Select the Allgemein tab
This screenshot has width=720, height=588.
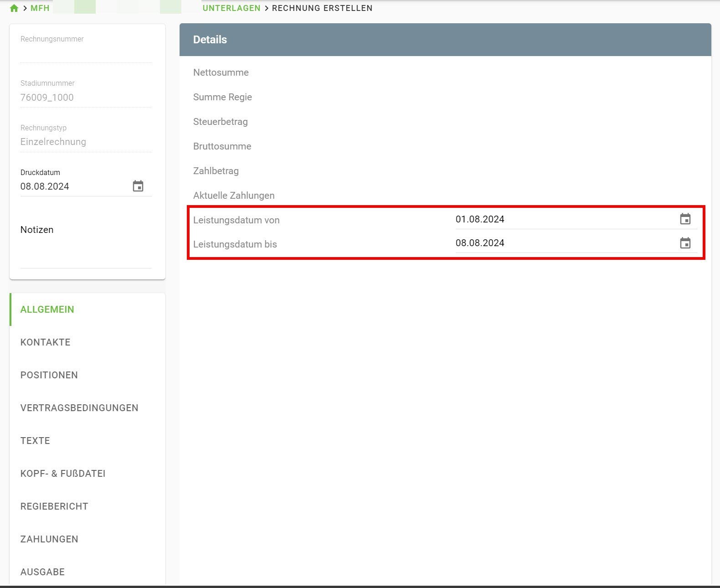[x=47, y=309]
